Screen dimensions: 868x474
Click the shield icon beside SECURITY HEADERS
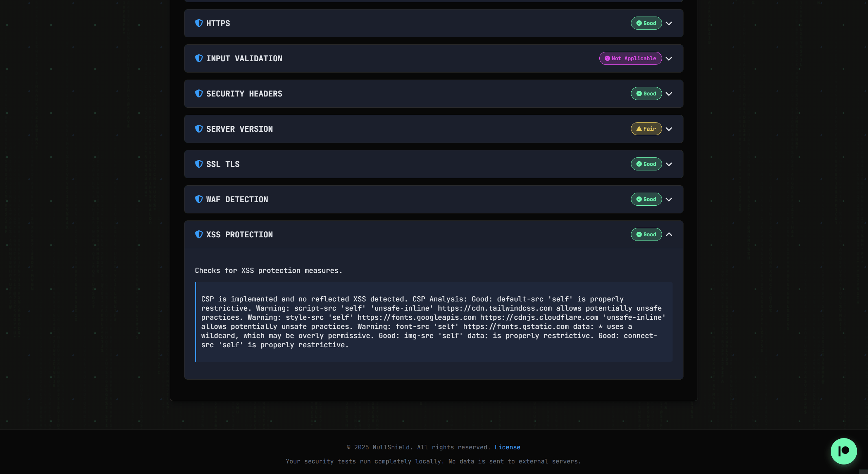point(199,94)
